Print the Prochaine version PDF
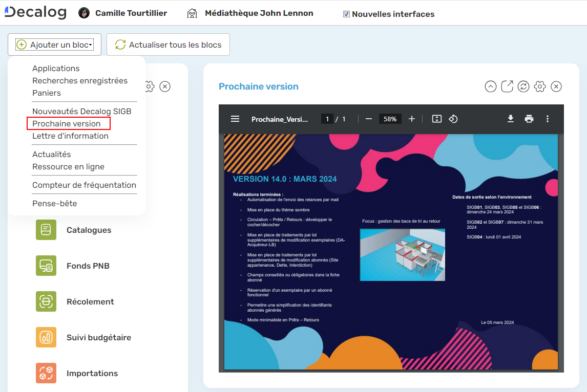587x392 pixels. click(529, 119)
